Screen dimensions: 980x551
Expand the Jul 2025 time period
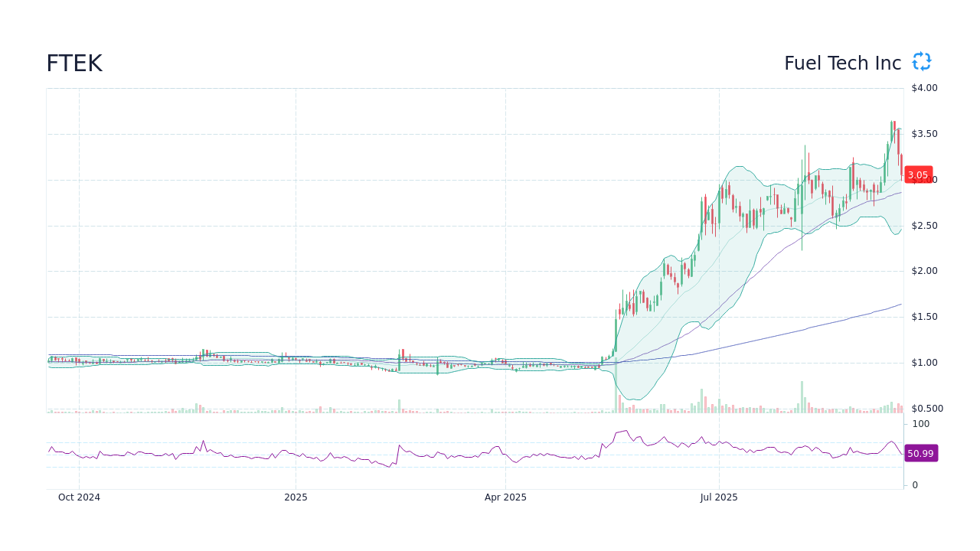click(720, 497)
